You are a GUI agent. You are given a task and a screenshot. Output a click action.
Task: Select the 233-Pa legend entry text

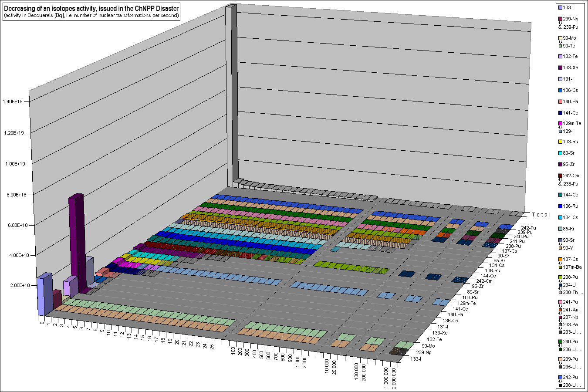[571, 325]
